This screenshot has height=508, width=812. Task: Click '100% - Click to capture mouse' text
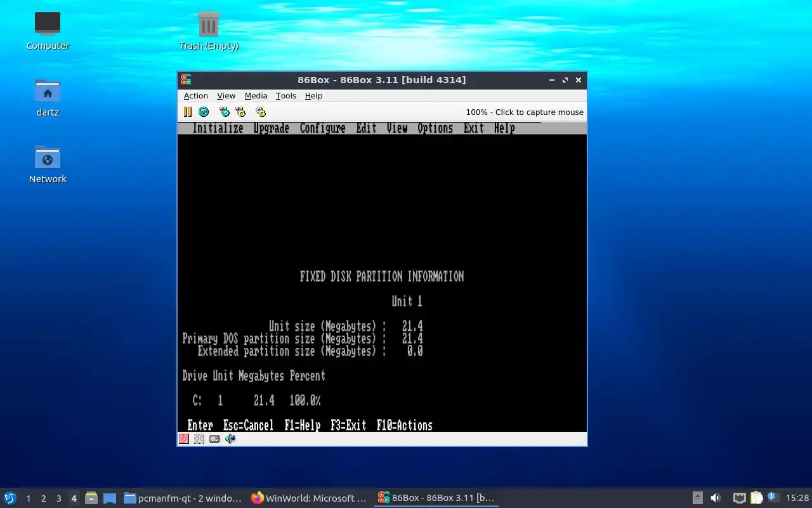(525, 112)
